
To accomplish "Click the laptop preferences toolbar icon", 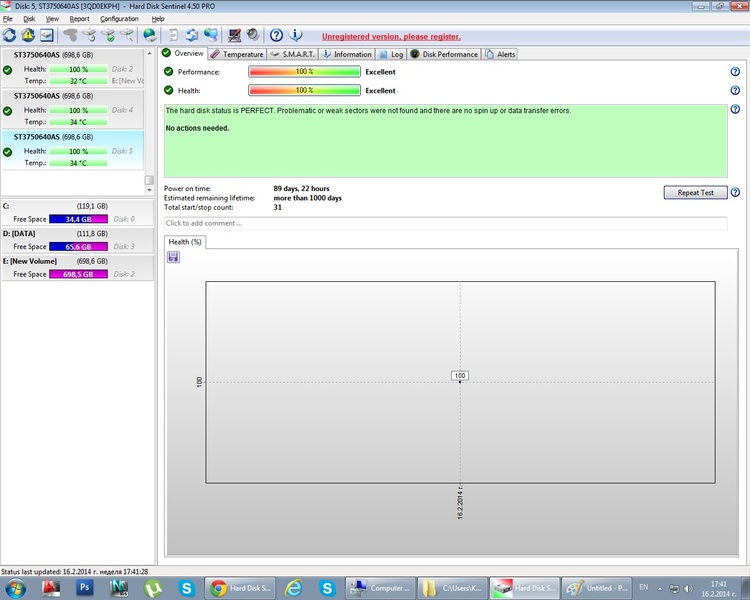I will (x=234, y=35).
